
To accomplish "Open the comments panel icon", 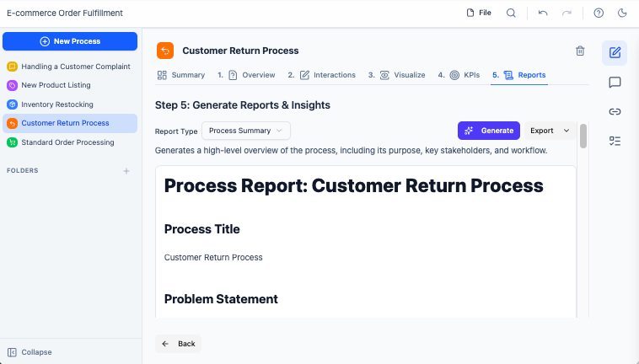I will 615,83.
